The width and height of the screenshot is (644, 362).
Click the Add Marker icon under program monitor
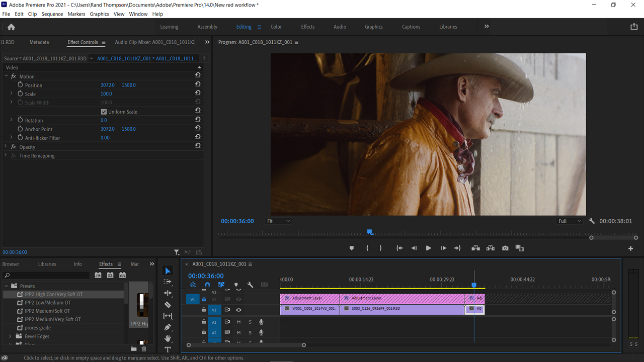(352, 248)
